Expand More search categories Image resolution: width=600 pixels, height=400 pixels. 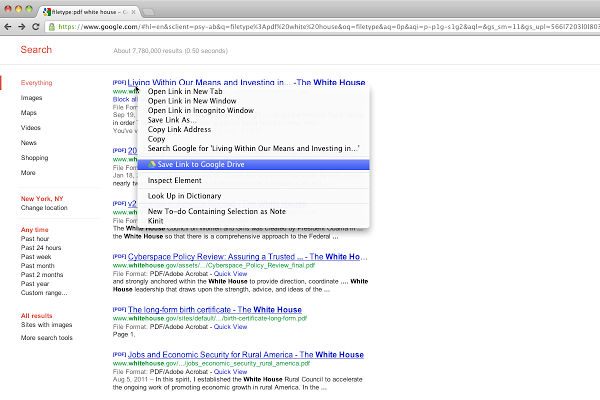click(28, 173)
